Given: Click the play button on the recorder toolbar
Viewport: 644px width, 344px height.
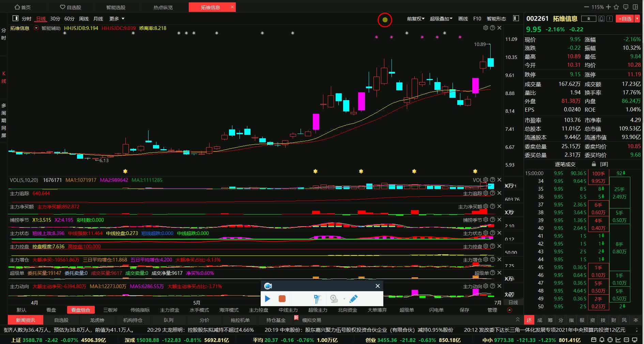Looking at the screenshot, I should click(x=267, y=299).
